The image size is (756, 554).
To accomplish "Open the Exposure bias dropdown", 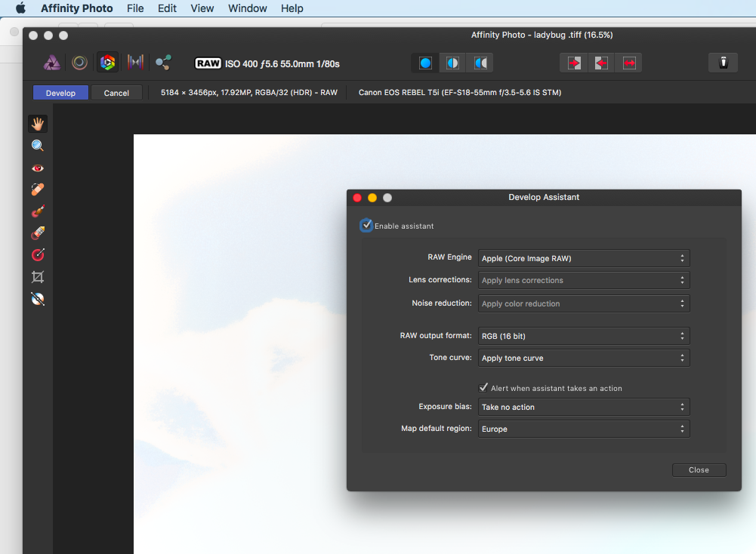I will 584,407.
